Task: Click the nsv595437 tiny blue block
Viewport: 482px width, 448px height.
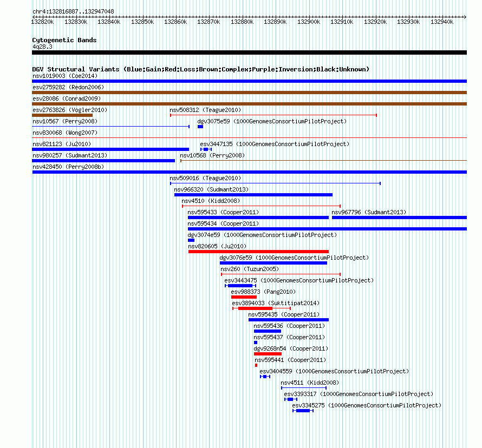Action: click(256, 342)
